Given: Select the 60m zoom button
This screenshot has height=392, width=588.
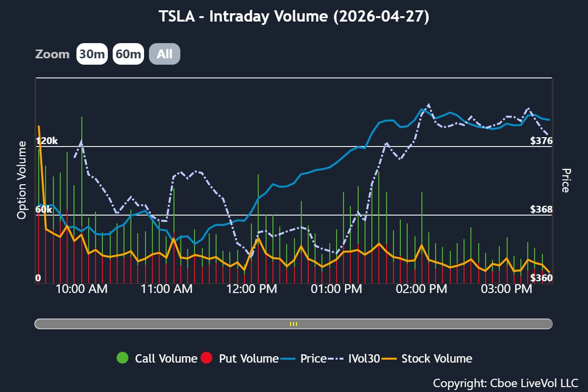Looking at the screenshot, I should (128, 54).
